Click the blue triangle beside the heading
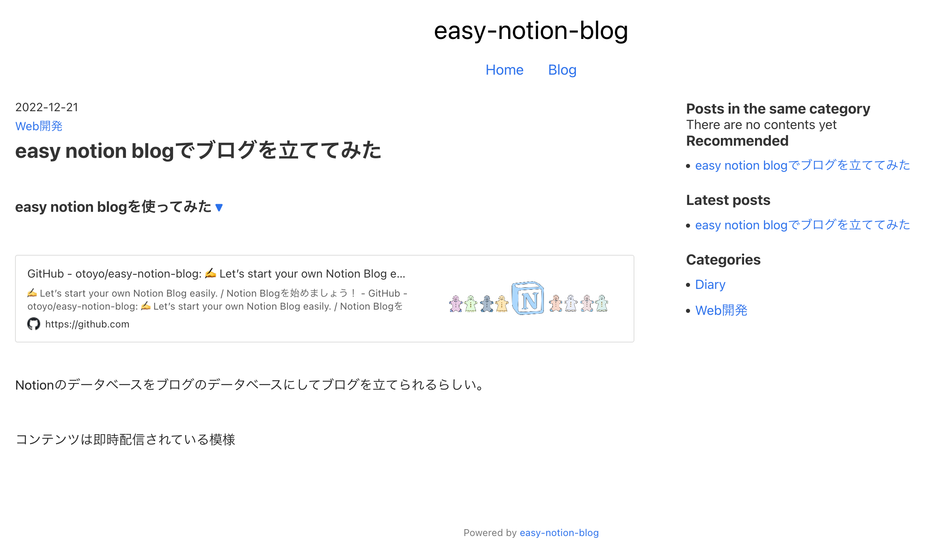The height and width of the screenshot is (560, 952). [219, 208]
